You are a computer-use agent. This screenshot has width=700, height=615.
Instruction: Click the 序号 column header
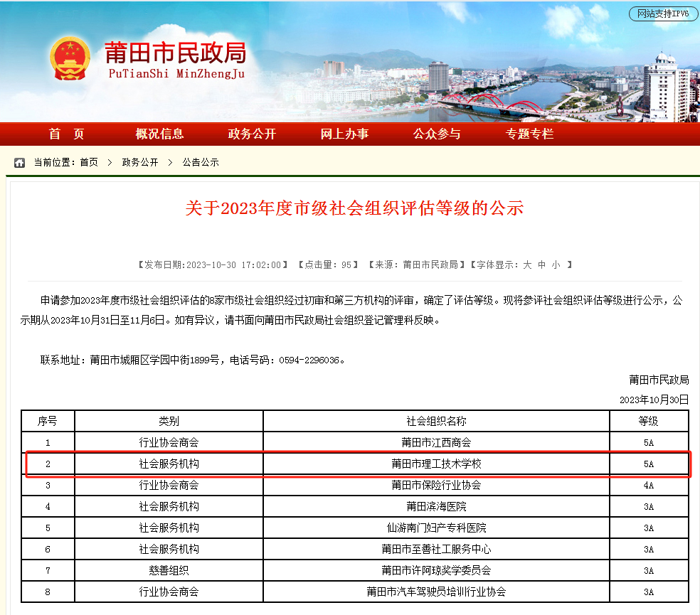pyautogui.click(x=48, y=421)
